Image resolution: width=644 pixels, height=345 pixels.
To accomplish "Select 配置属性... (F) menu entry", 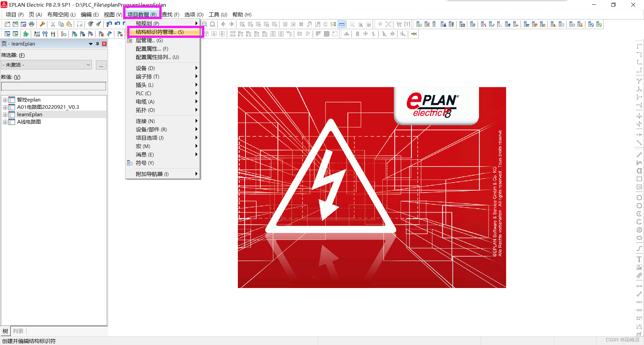I will (163, 49).
